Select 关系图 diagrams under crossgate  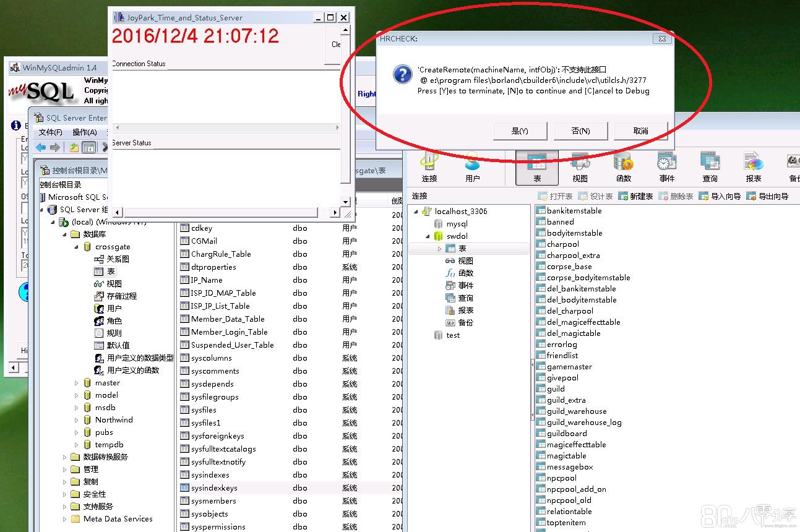(112, 259)
